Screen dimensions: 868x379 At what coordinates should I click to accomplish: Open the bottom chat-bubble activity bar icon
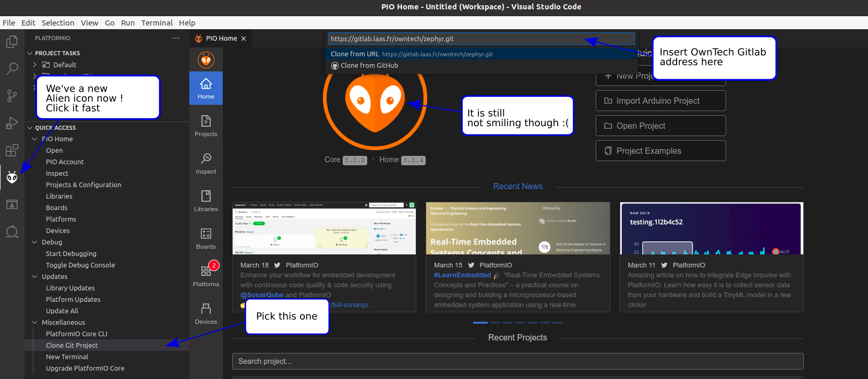(x=11, y=231)
